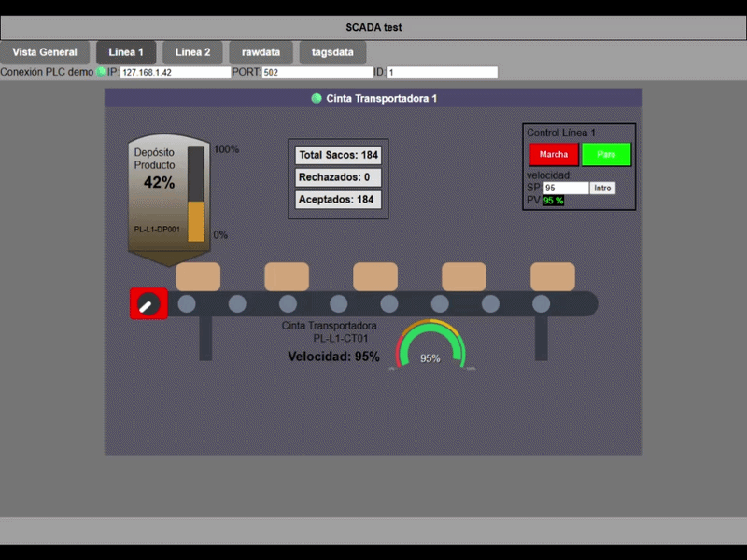Click the green PV display showing 95 %
The height and width of the screenshot is (560, 747).
click(554, 200)
